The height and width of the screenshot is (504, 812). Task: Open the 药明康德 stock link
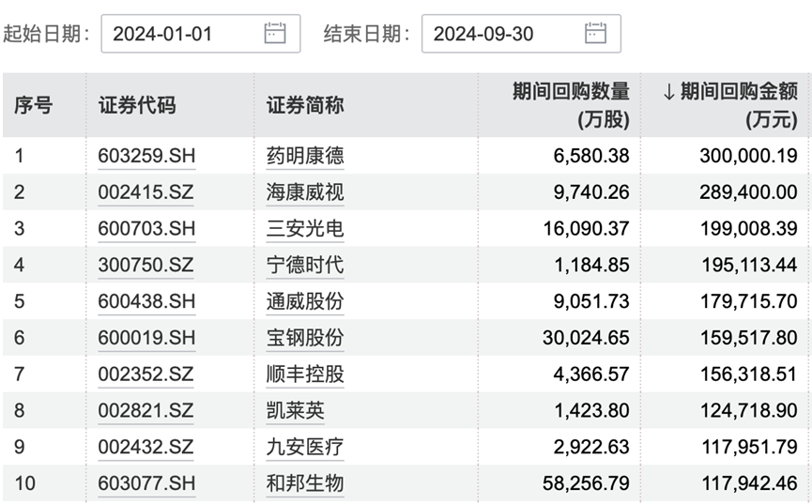click(305, 156)
